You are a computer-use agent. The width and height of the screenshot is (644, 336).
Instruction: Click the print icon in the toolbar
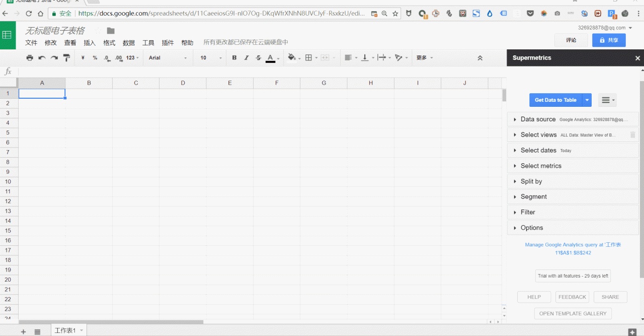click(30, 58)
